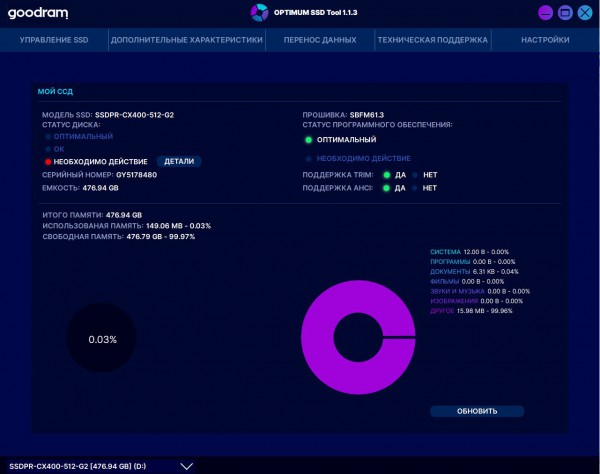The image size is (600, 474).
Task: Click the firmware value SBFM61.3
Action: tap(367, 115)
